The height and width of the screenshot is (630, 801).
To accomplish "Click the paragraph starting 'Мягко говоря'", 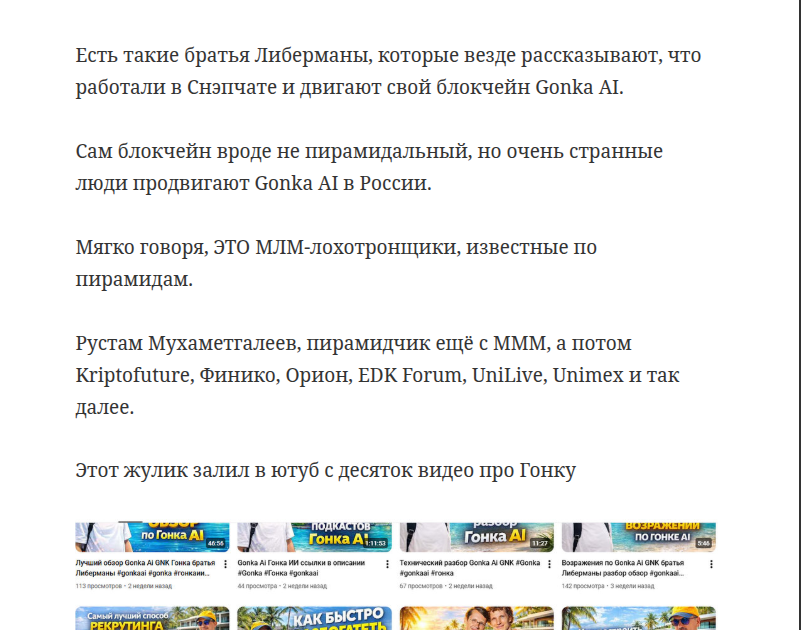I will click(336, 263).
